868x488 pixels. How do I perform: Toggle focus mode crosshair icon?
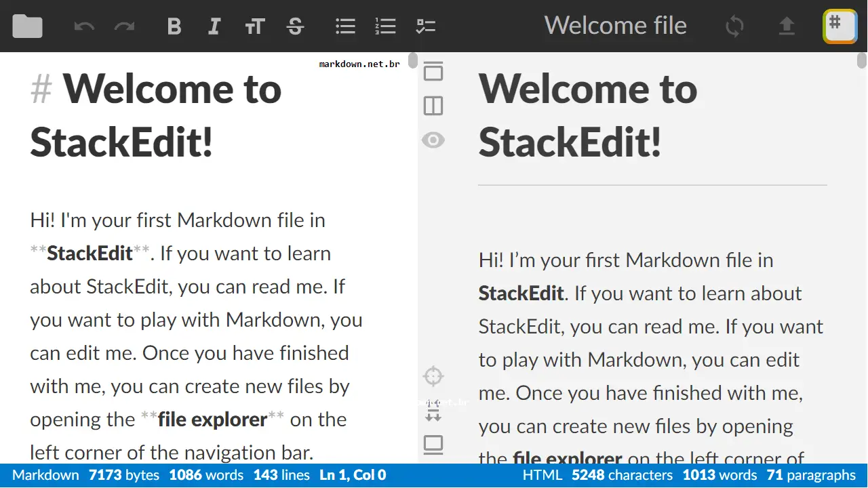pyautogui.click(x=433, y=376)
